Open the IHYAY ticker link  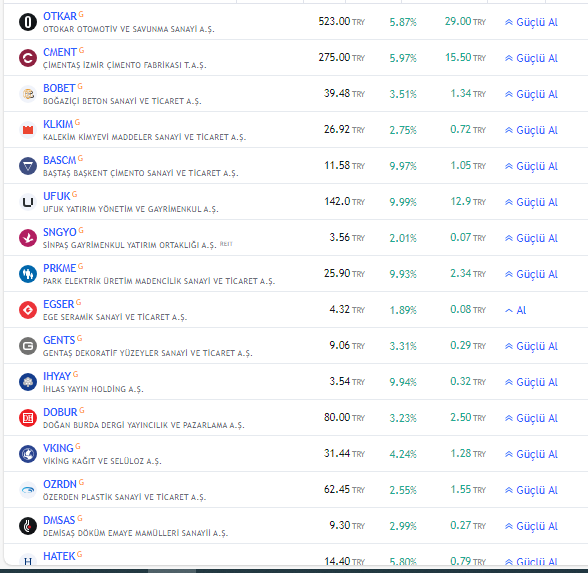click(57, 376)
